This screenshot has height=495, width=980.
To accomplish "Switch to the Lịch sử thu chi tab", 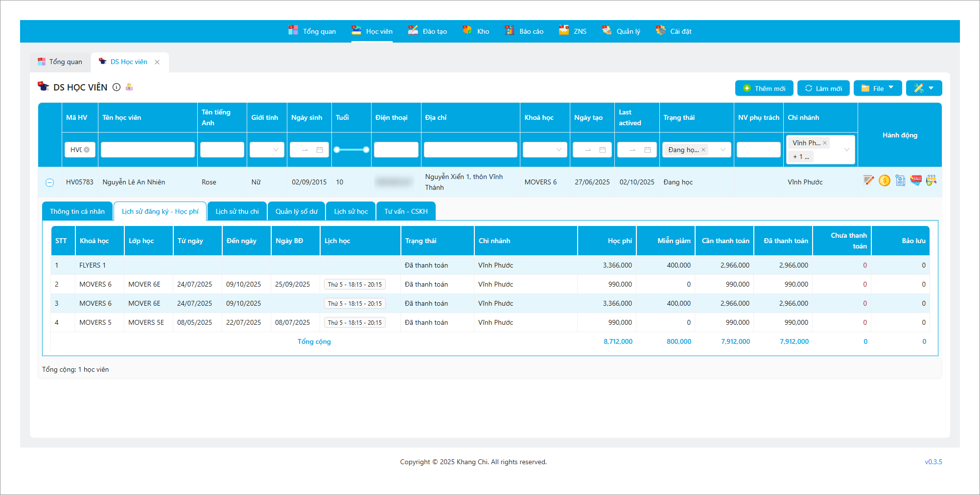I will point(237,211).
